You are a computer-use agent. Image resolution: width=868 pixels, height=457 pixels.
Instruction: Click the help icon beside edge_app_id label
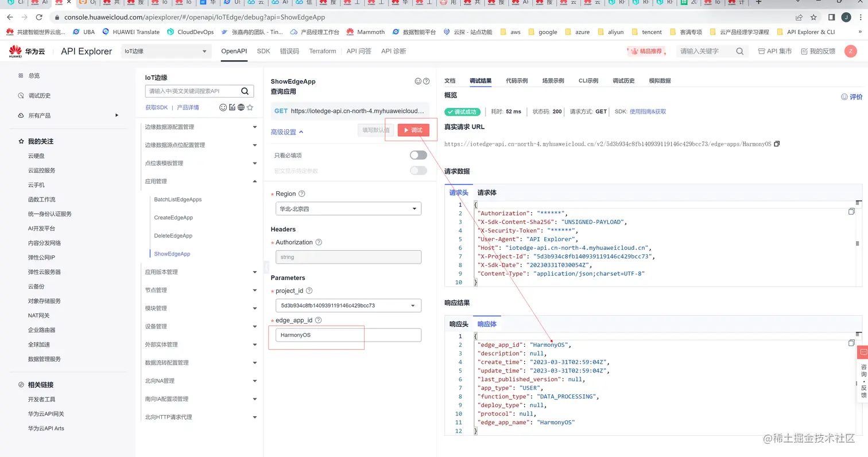coord(319,320)
